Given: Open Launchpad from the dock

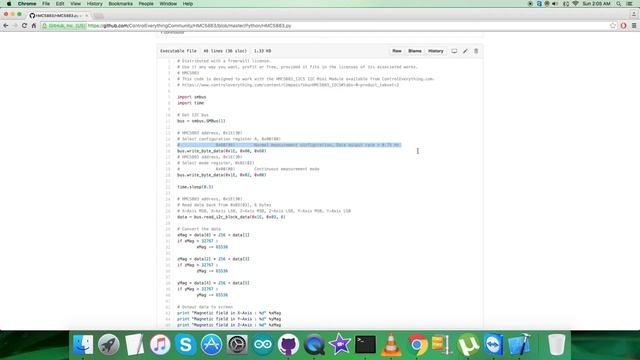Looking at the screenshot, I should pos(109,345).
